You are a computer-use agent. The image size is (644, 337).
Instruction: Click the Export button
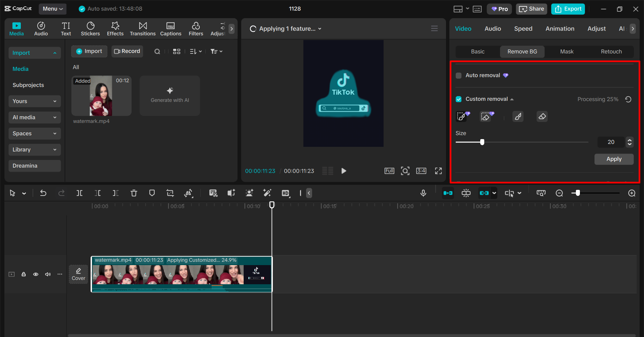coord(568,9)
